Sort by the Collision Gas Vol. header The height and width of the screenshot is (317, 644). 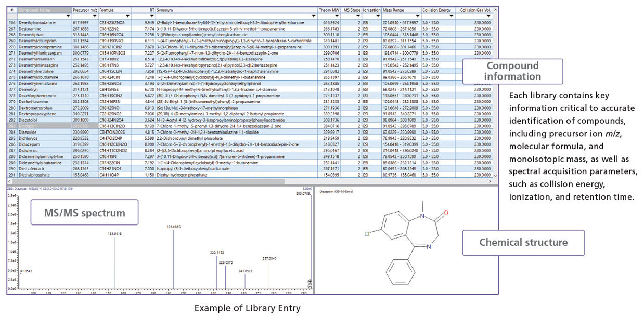pyautogui.click(x=474, y=10)
